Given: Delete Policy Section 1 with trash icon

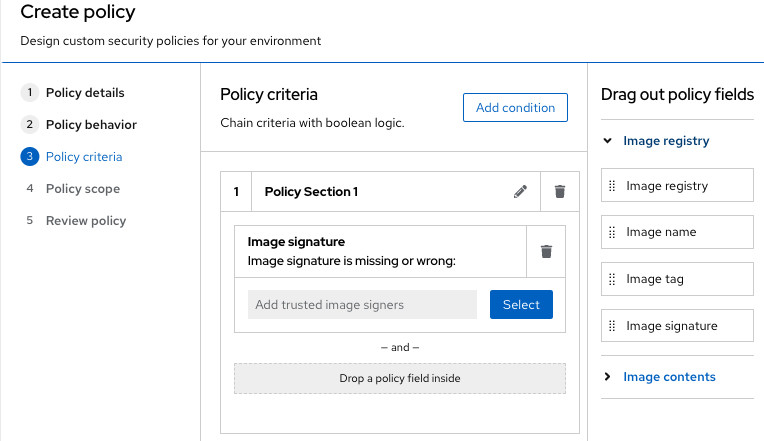Looking at the screenshot, I should pyautogui.click(x=560, y=192).
